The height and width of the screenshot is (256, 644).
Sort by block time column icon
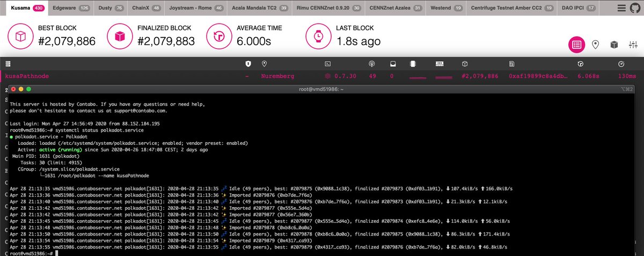coord(580,64)
